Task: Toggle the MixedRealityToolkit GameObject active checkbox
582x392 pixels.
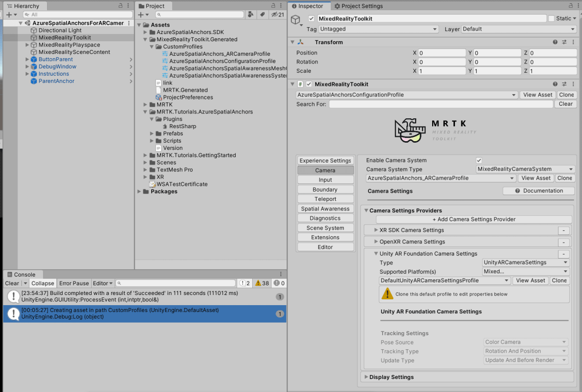Action: pyautogui.click(x=311, y=18)
